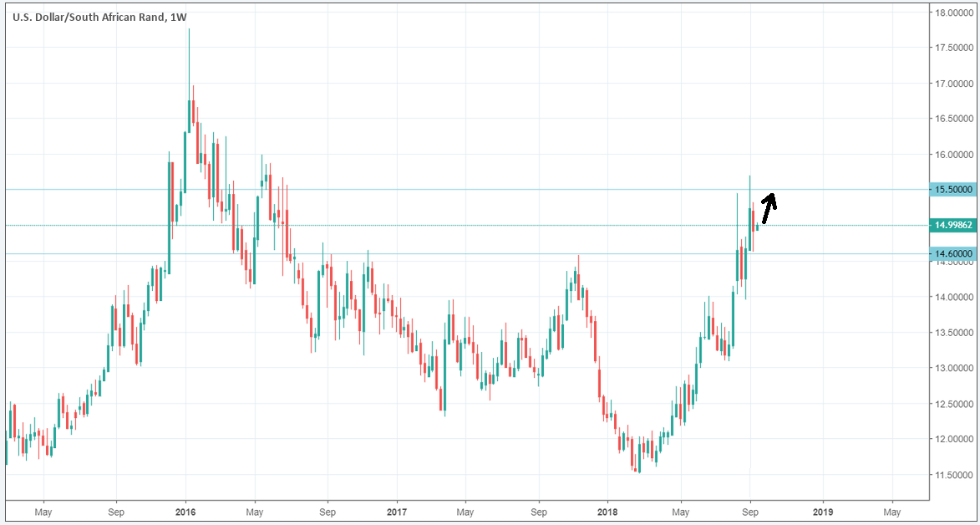This screenshot has height=525, width=980.
Task: Click the 2017 marker on time axis
Action: coord(397,511)
